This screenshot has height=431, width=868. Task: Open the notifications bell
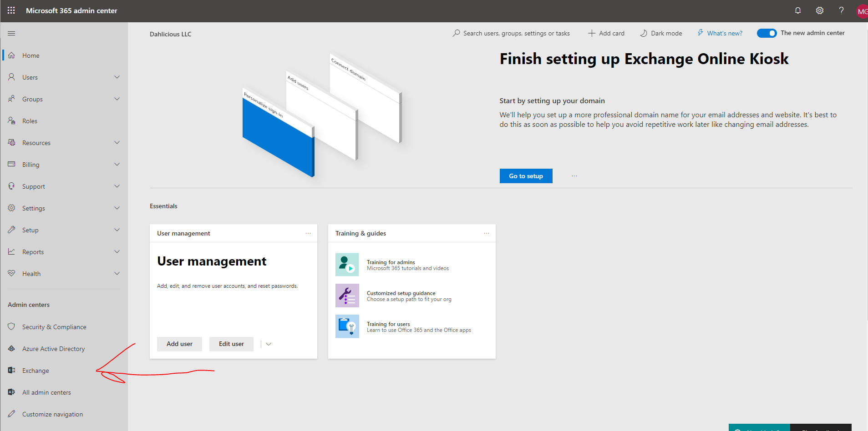[798, 10]
